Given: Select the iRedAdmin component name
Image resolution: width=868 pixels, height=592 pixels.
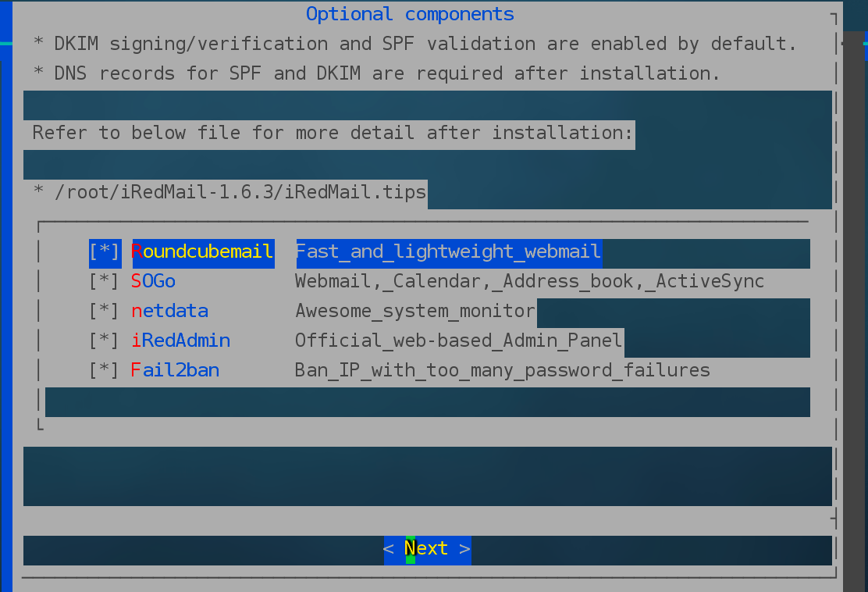Looking at the screenshot, I should (x=181, y=341).
